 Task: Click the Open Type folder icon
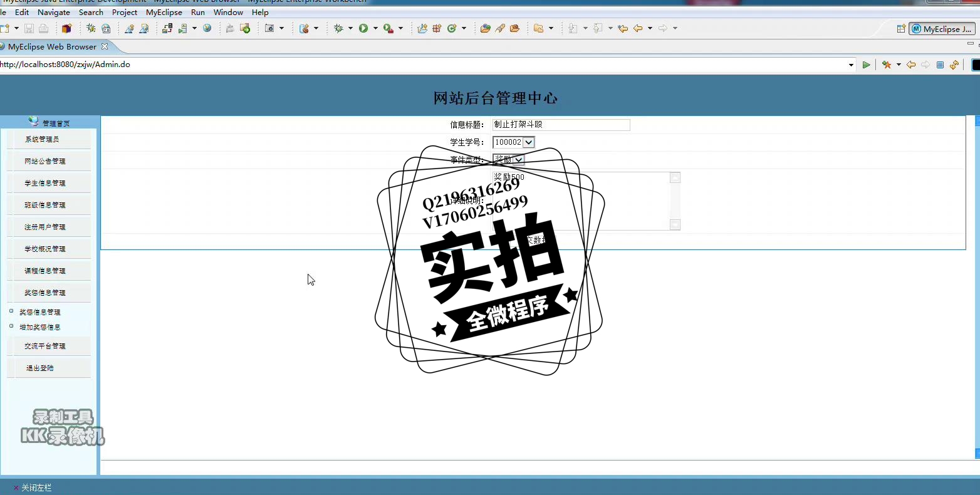485,28
